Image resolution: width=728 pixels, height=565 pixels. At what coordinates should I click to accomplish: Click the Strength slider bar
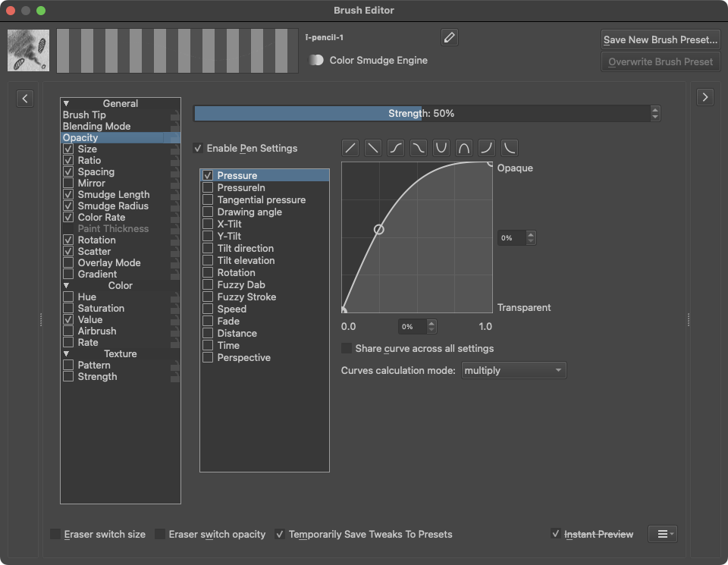coord(421,114)
